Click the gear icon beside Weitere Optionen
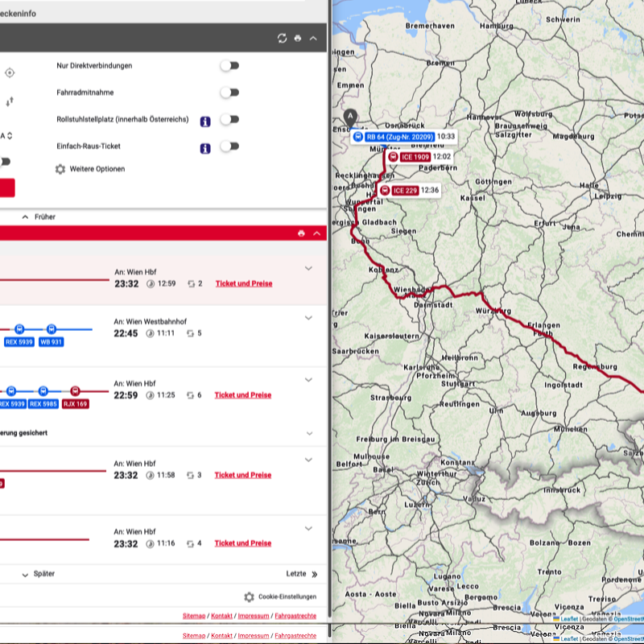This screenshot has width=644, height=644. click(60, 169)
